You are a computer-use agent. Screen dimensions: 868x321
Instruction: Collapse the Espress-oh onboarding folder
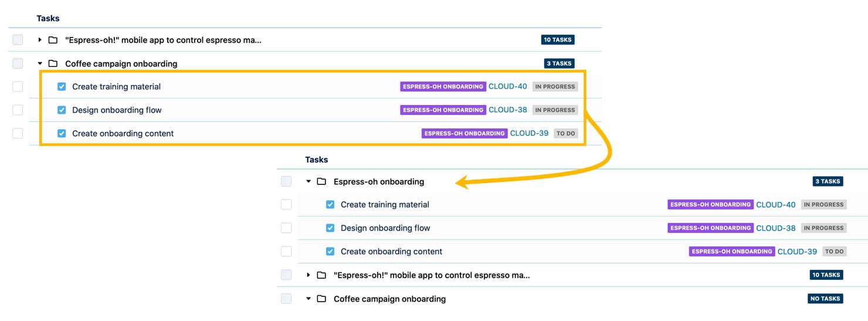click(x=308, y=181)
